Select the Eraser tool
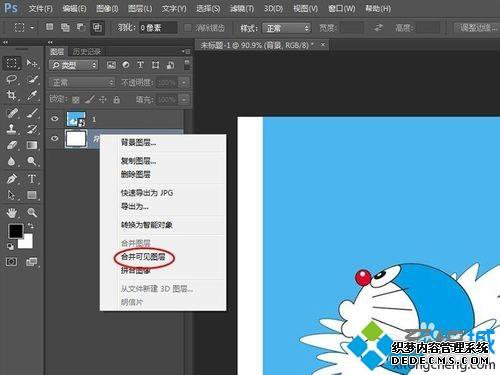This screenshot has width=500, height=375. point(12,145)
